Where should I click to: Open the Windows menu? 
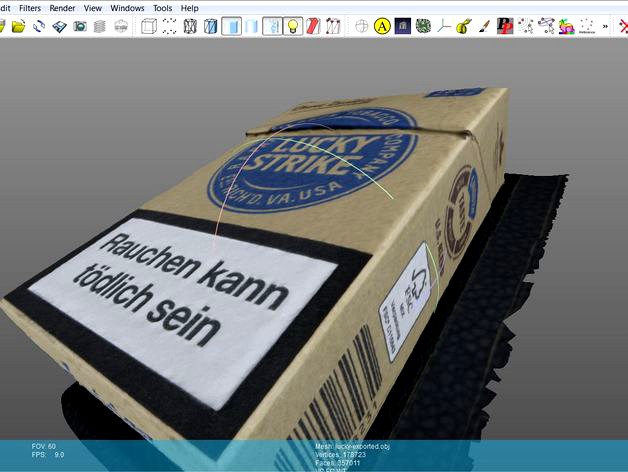point(127,8)
